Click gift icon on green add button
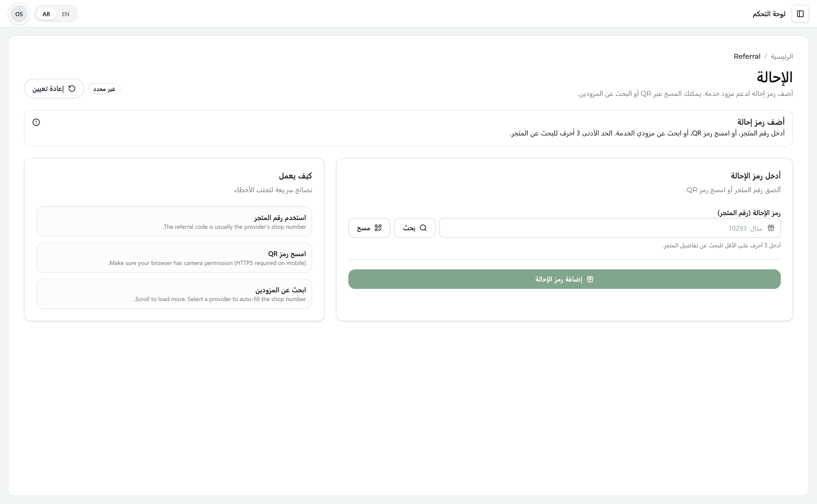This screenshot has height=504, width=817. pyautogui.click(x=590, y=279)
